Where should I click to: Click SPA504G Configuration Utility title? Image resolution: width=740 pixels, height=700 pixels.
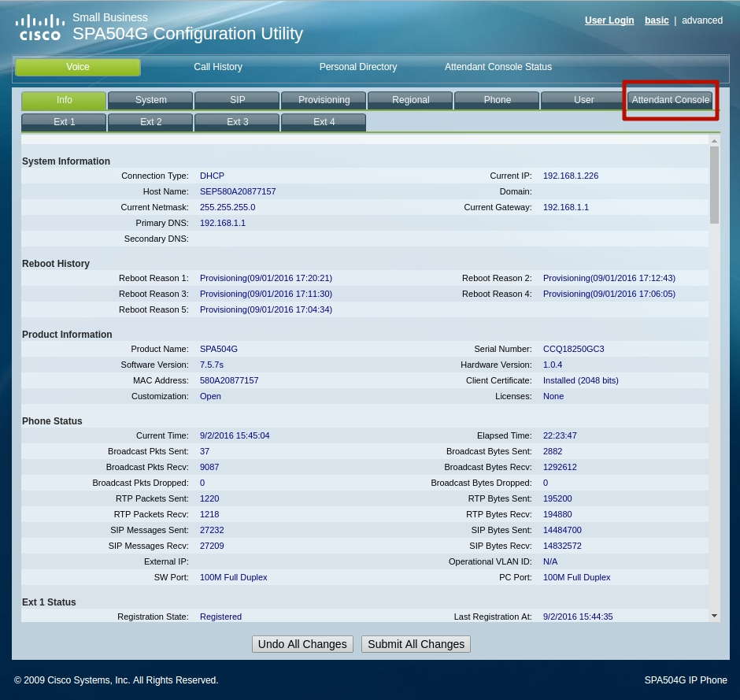187,34
